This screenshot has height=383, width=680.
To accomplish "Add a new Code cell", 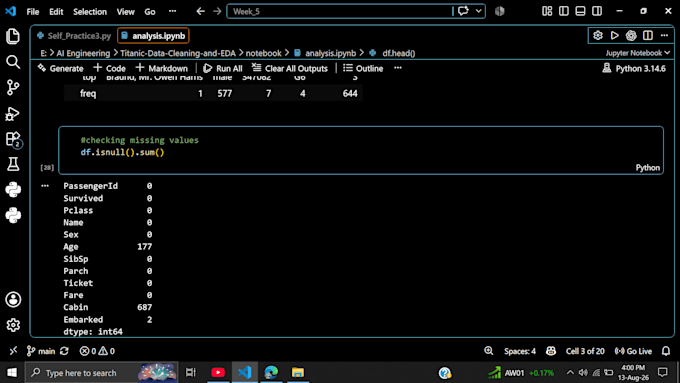I will click(x=109, y=68).
